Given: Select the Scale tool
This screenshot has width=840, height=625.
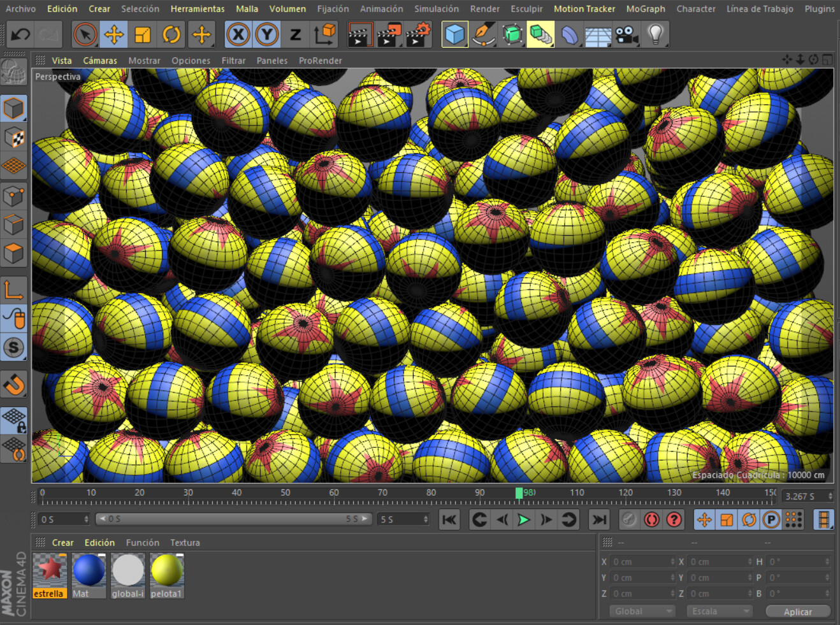Looking at the screenshot, I should click(141, 34).
